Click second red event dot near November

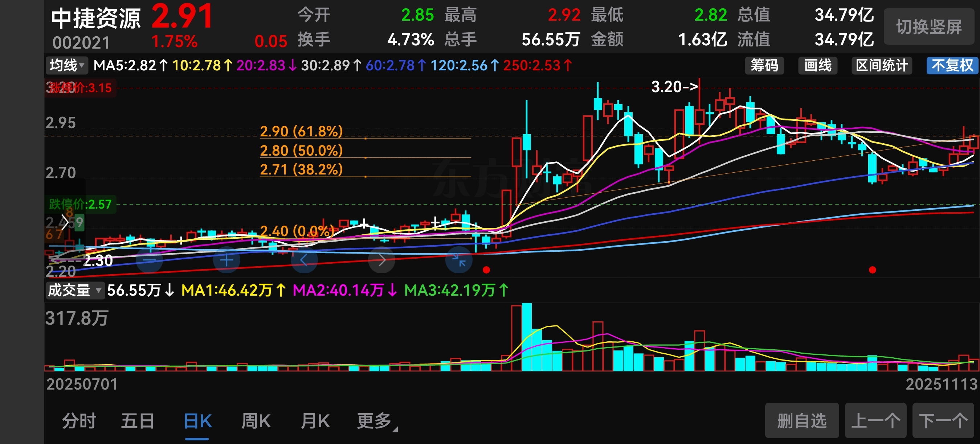873,270
